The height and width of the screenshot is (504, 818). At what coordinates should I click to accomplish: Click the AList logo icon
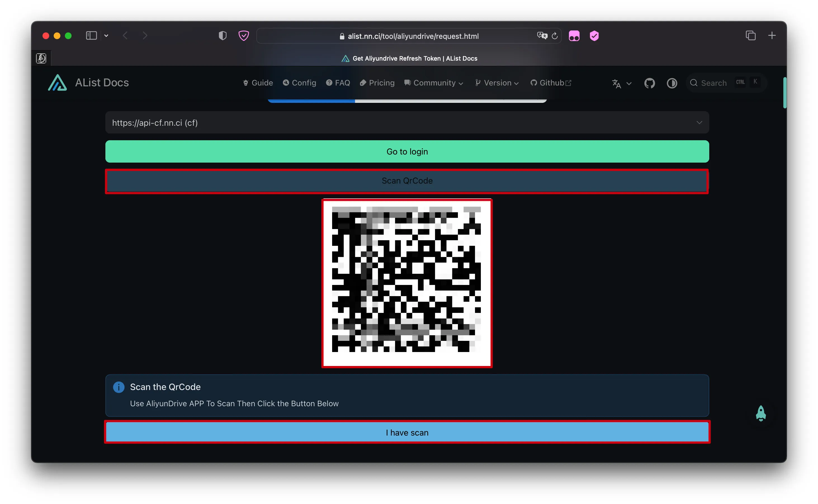click(57, 83)
